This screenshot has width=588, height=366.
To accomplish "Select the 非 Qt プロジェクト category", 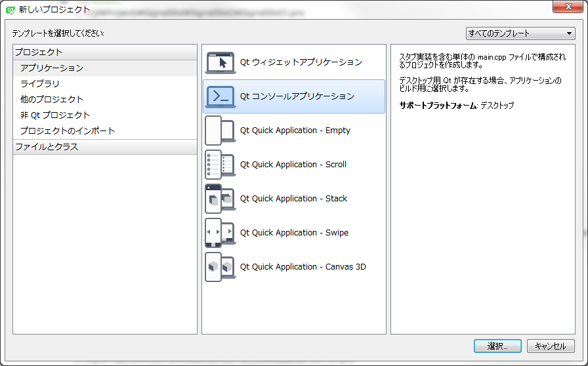I will (104, 115).
